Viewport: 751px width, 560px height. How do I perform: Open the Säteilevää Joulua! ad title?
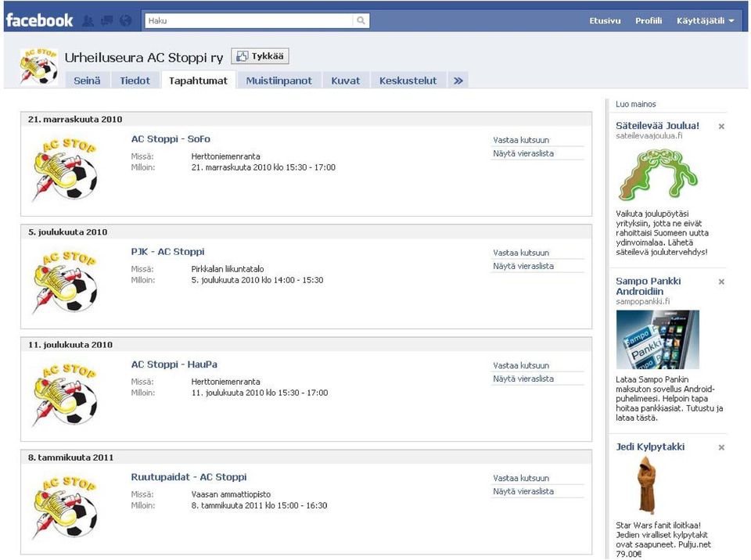point(657,125)
